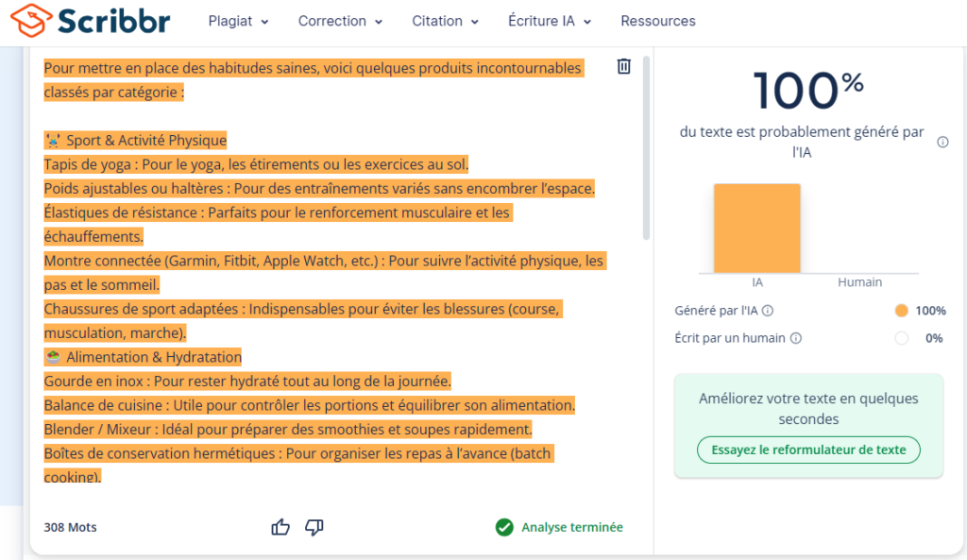Toggle the white "Écrit par un humain" legend dot
This screenshot has height=560, width=967.
point(901,338)
